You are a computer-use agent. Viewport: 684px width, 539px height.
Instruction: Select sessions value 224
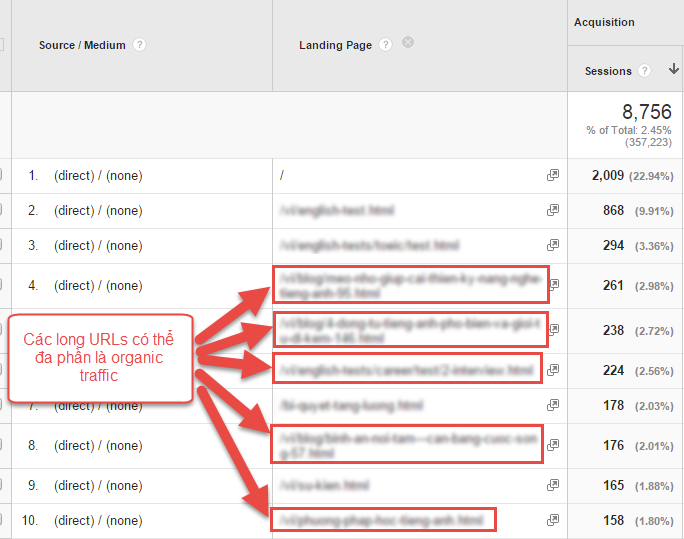[x=613, y=370]
